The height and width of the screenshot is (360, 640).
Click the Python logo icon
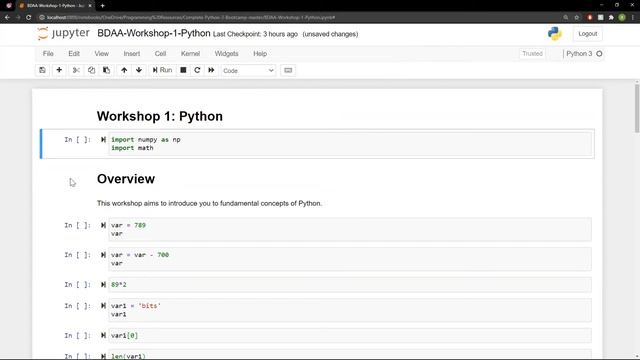(x=555, y=33)
